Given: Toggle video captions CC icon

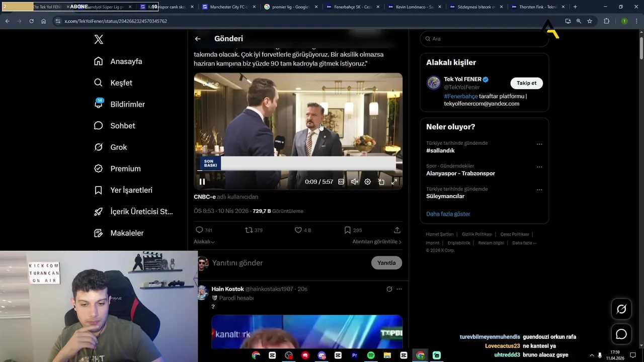Looking at the screenshot, I should coord(341,182).
